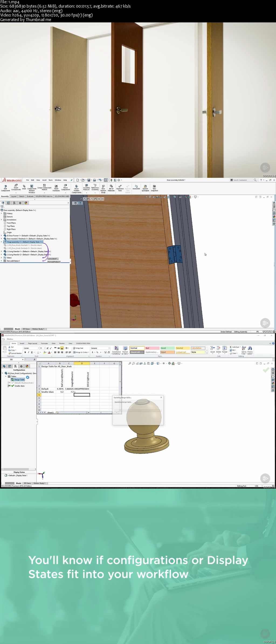The image size is (276, 644).
Task: Click Insert cells icon in ribbon
Action: pyautogui.click(x=212, y=350)
